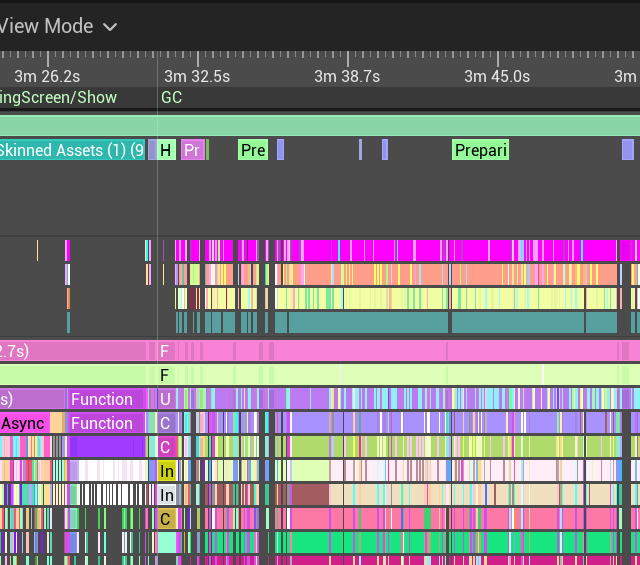The width and height of the screenshot is (640, 565).
Task: Open the View Mode dropdown
Action: click(x=58, y=26)
